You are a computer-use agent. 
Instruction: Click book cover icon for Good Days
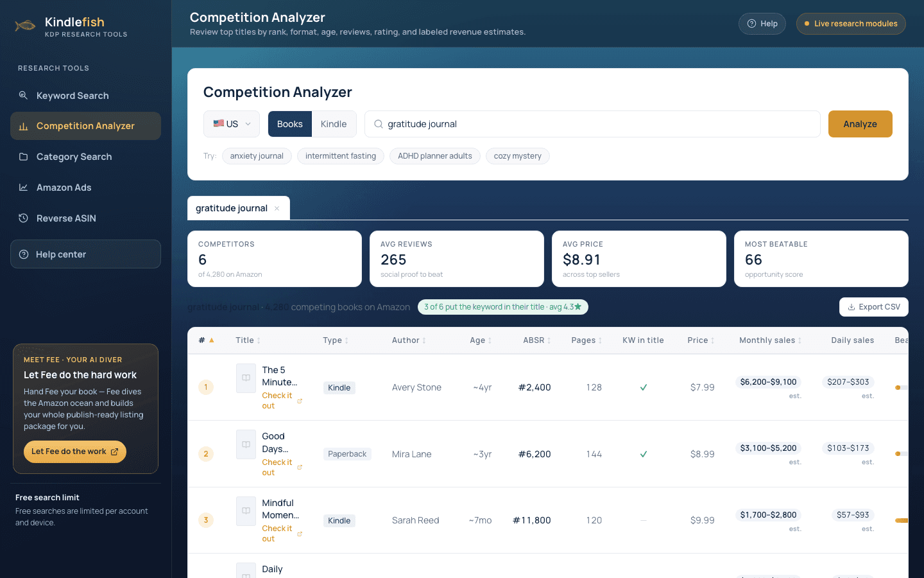(x=246, y=444)
